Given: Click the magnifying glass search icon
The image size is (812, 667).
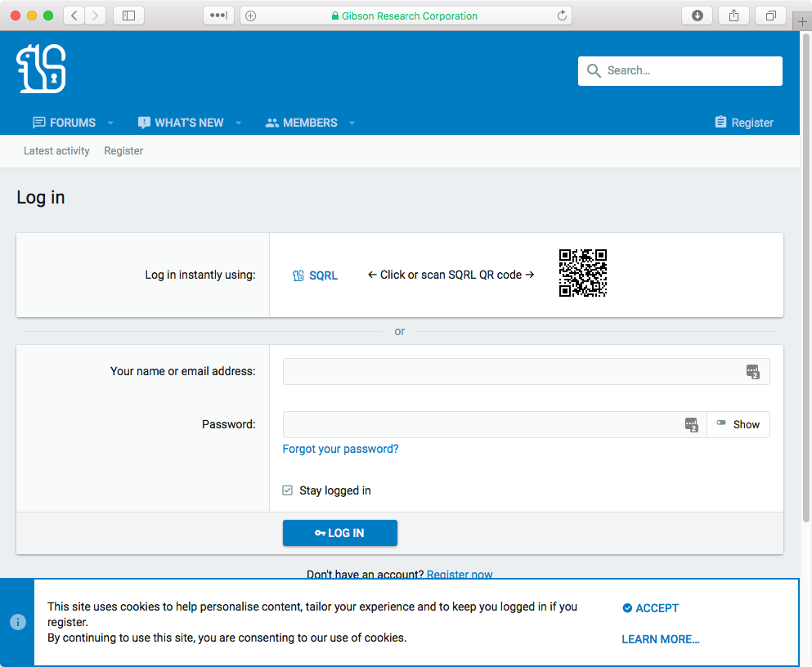Looking at the screenshot, I should (x=594, y=70).
